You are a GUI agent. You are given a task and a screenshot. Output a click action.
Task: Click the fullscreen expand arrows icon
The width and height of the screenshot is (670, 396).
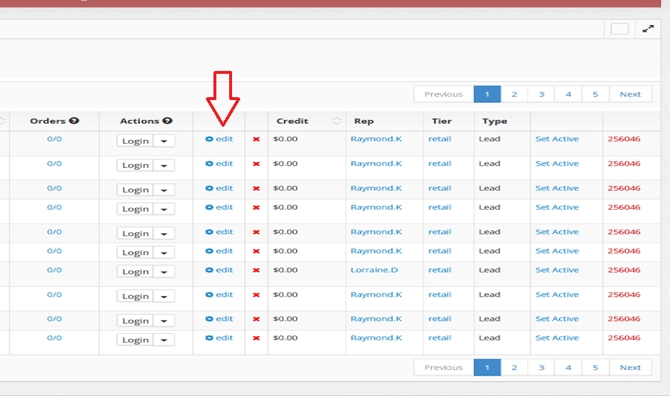648,29
